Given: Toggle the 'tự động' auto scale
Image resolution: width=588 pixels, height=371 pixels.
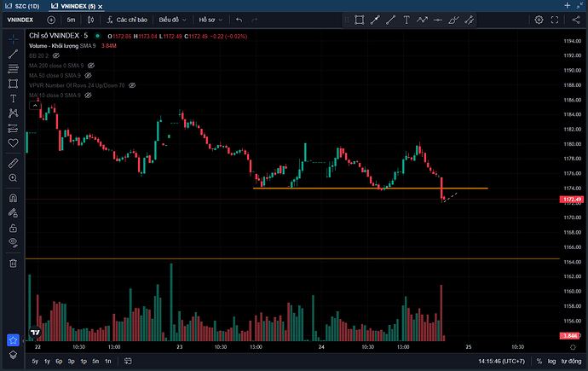Looking at the screenshot, I should (x=572, y=362).
